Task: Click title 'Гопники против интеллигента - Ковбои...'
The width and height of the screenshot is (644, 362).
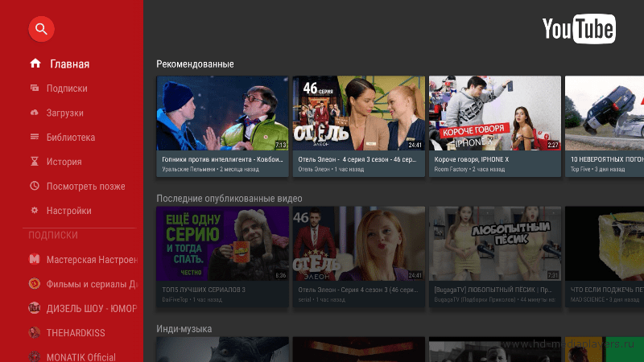Action: point(223,159)
